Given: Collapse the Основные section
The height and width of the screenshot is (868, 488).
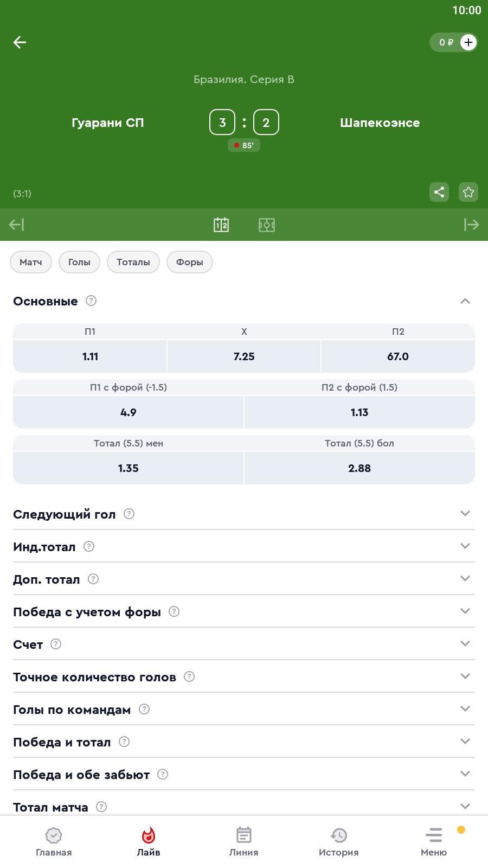Looking at the screenshot, I should click(x=465, y=301).
